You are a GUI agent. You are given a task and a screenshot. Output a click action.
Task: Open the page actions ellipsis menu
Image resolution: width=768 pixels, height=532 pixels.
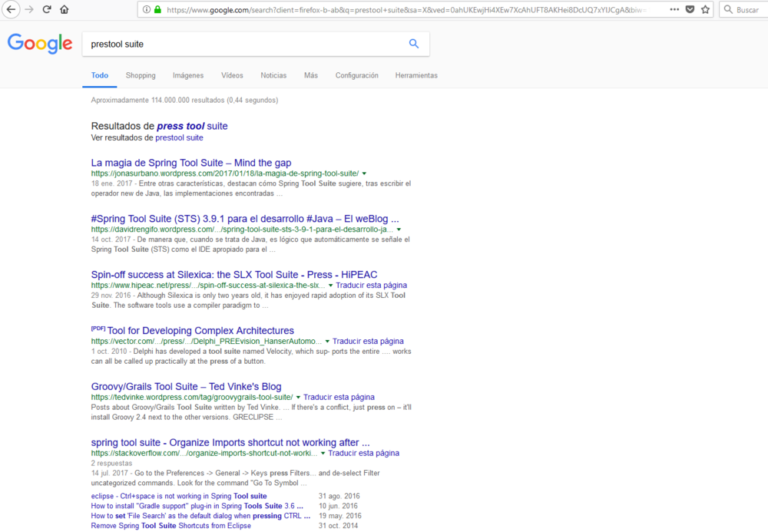674,10
